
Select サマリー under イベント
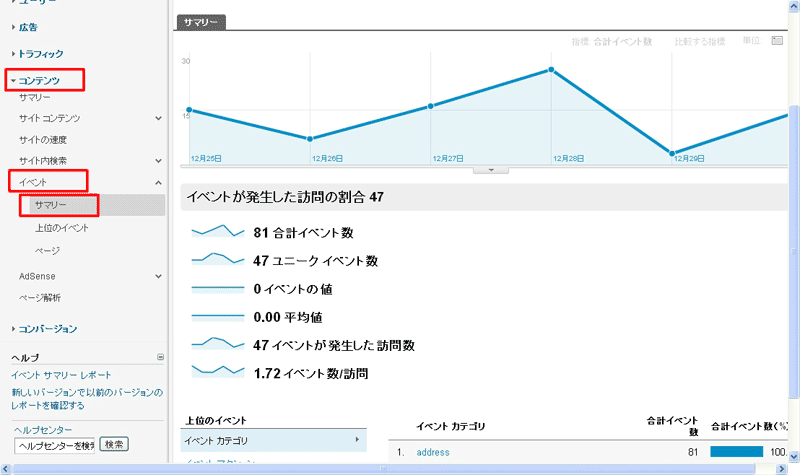[x=51, y=205]
